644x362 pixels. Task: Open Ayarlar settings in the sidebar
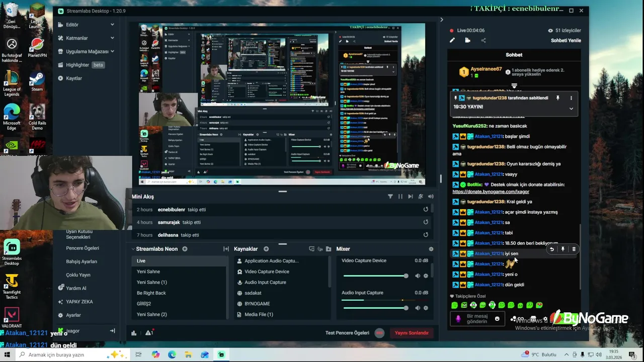69,315
